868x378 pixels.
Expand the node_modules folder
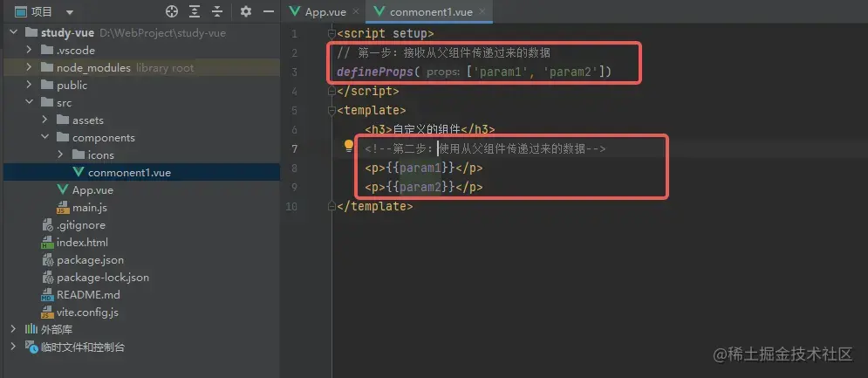pyautogui.click(x=29, y=67)
